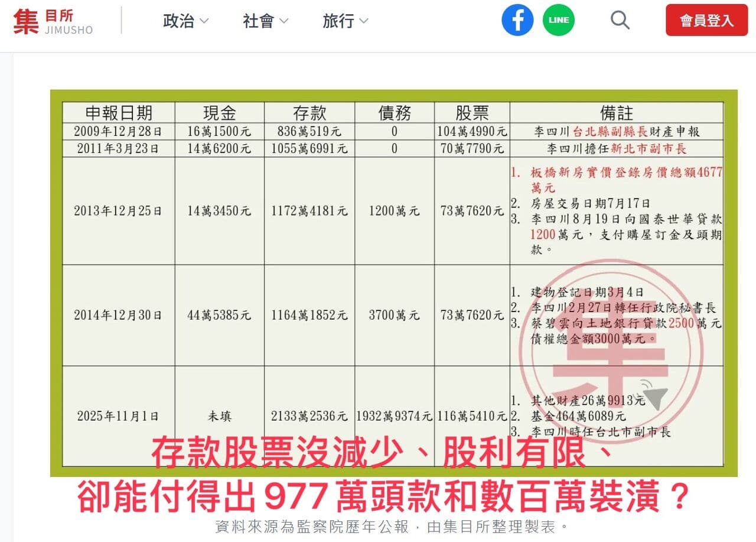Open the financial declaration table image
This screenshot has width=756, height=542.
click(x=393, y=283)
